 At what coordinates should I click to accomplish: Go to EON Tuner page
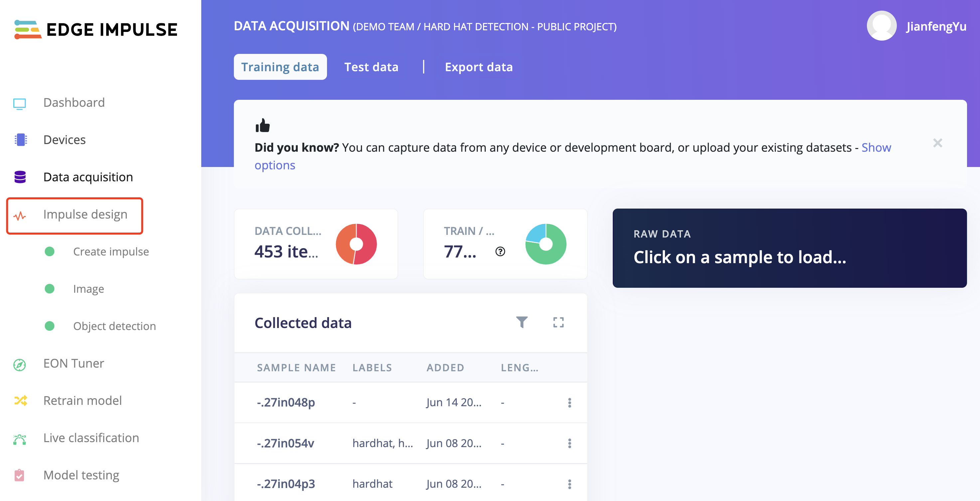pyautogui.click(x=74, y=363)
